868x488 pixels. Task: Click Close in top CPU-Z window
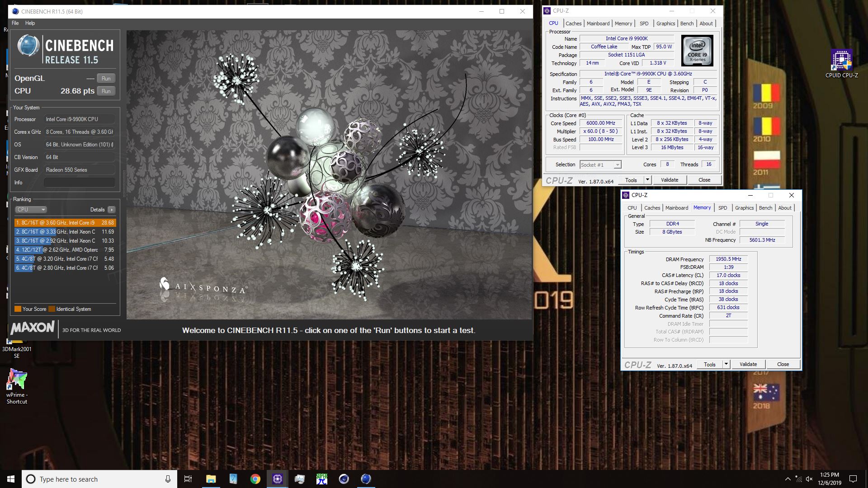(x=704, y=180)
